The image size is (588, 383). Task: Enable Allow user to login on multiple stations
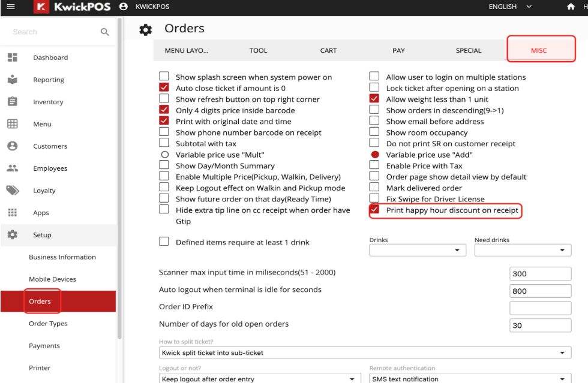tap(374, 76)
